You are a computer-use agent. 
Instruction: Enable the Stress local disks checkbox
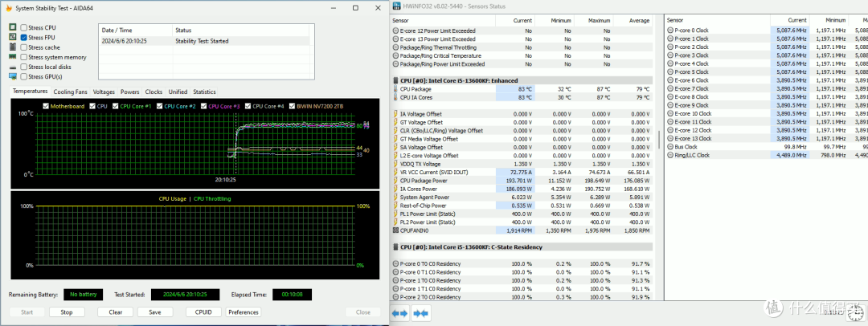pyautogui.click(x=24, y=67)
